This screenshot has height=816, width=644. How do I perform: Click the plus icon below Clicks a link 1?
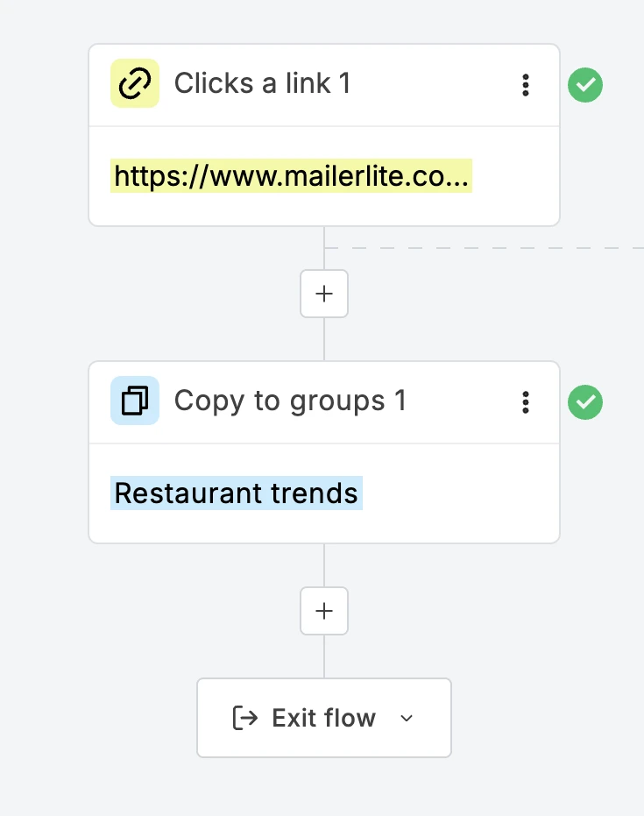(324, 294)
